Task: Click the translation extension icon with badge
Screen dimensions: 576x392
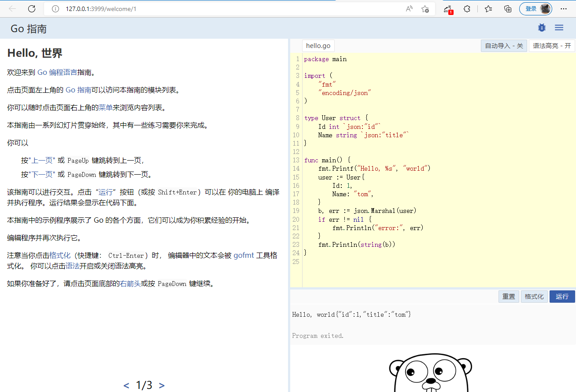Action: (x=448, y=9)
